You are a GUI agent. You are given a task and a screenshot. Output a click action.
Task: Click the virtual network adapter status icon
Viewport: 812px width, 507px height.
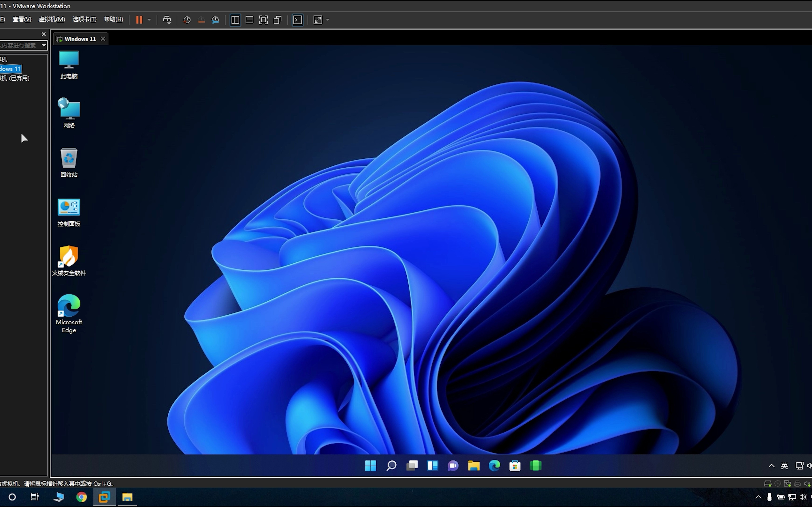pyautogui.click(x=787, y=483)
